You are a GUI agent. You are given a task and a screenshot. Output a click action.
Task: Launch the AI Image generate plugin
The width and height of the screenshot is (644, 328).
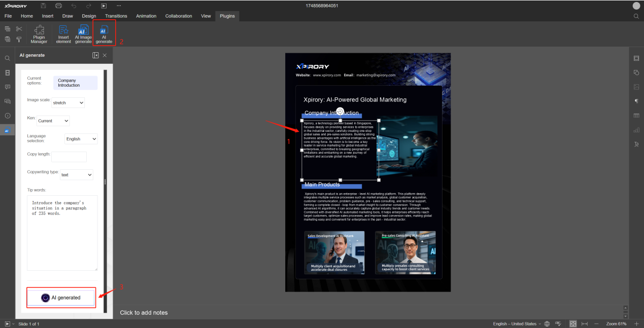(83, 34)
